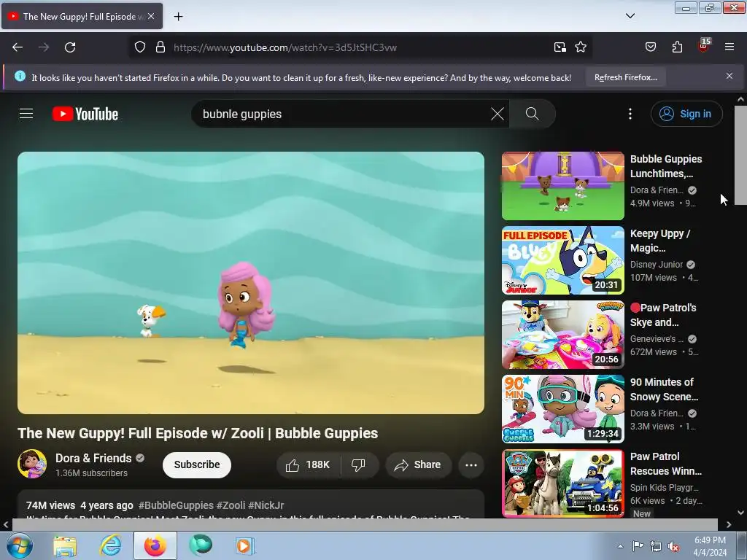Open Paw Patrol Rescues Winn... thumbnail
The image size is (747, 560).
pyautogui.click(x=562, y=483)
